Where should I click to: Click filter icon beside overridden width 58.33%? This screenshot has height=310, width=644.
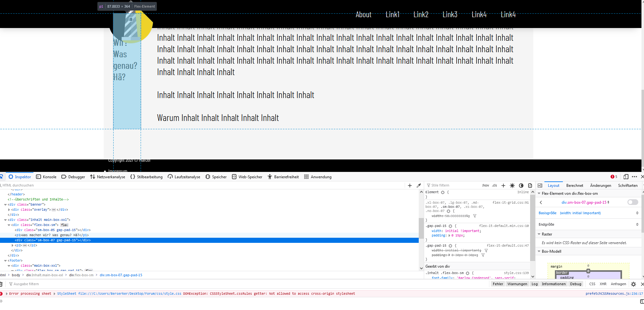pyautogui.click(x=475, y=216)
